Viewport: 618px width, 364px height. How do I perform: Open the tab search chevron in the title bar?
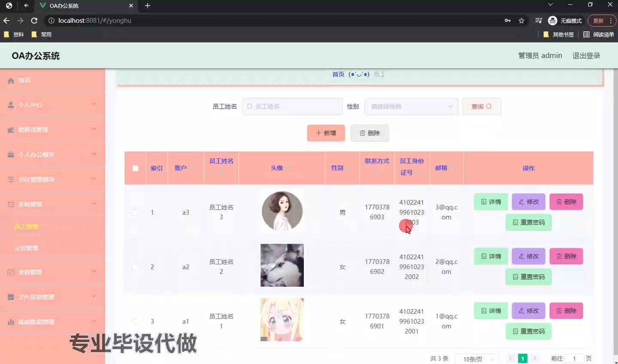[x=550, y=5]
